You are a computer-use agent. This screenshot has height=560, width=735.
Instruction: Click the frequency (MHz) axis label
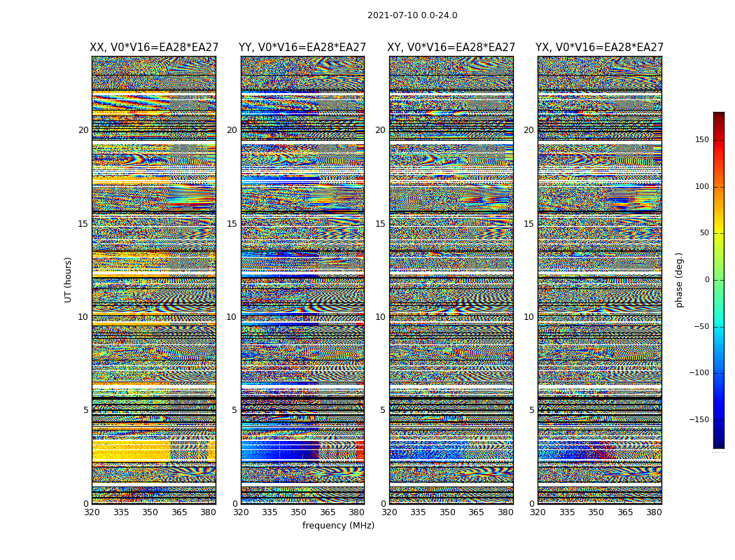coord(338,525)
